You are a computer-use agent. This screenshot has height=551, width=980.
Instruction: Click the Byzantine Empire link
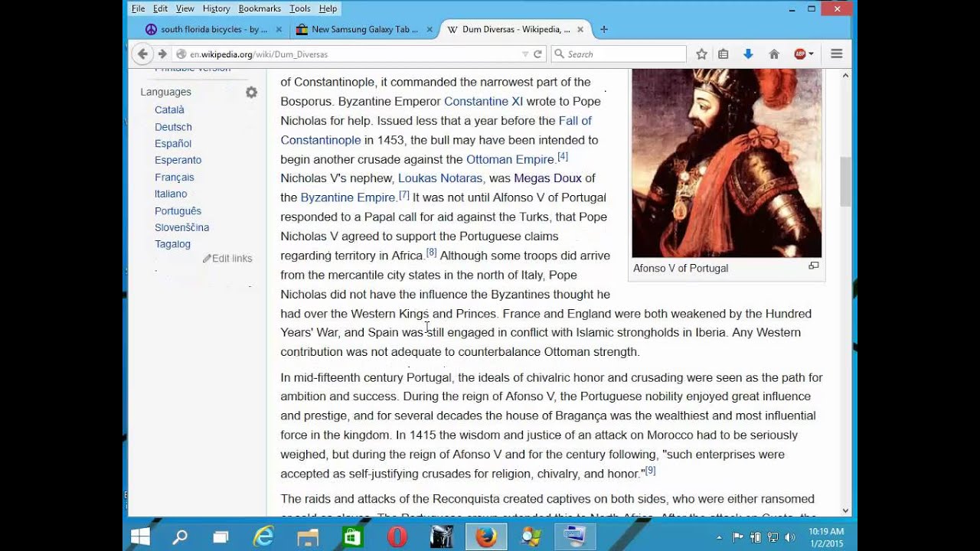pos(348,197)
